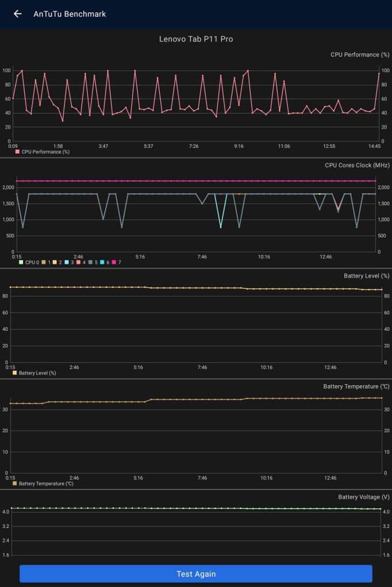Tap the 0:09 time label on CPU Performance chart
The image size is (392, 587).
click(13, 146)
